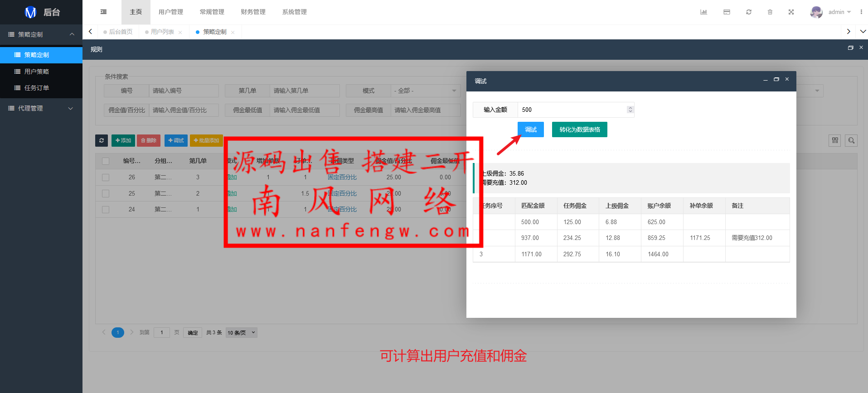Tick the checkbox for row 24
The width and height of the screenshot is (868, 393).
tap(106, 210)
